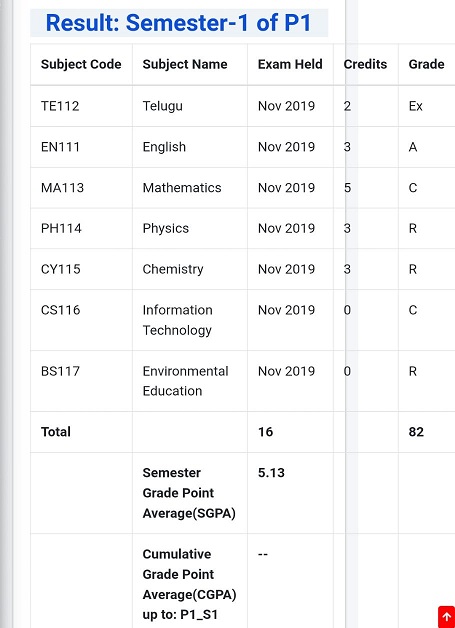Click the Information Technology subject name

[177, 320]
